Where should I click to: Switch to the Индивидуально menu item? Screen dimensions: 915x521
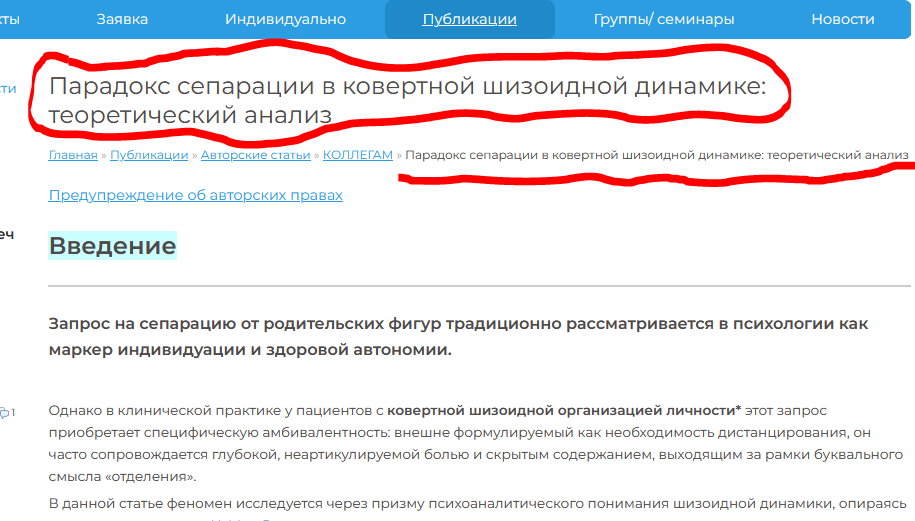click(x=285, y=19)
